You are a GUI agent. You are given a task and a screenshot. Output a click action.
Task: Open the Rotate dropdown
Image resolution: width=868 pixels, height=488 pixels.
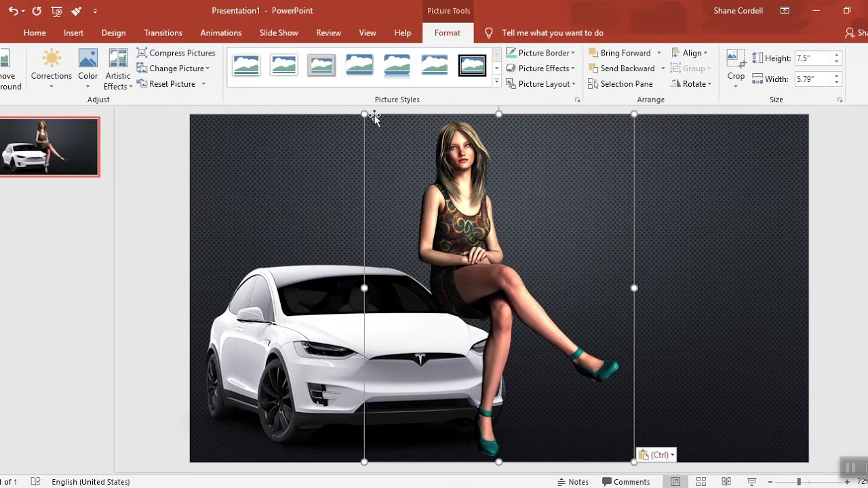[x=691, y=84]
